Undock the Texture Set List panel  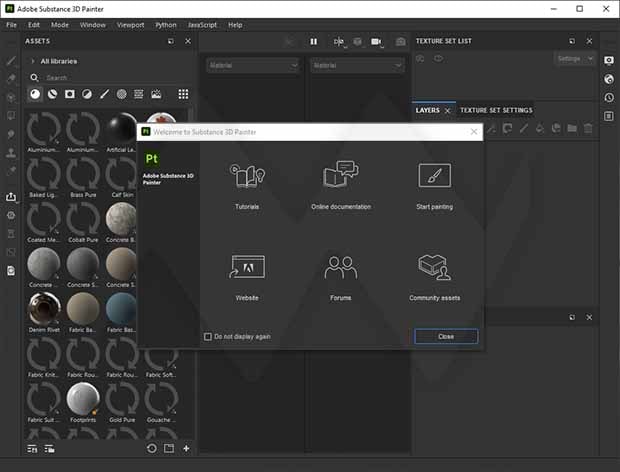572,41
